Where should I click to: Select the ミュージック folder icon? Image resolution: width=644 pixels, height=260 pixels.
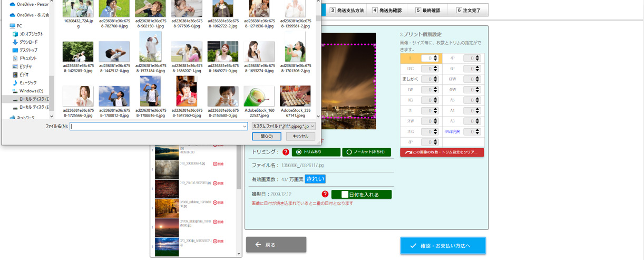(x=15, y=83)
